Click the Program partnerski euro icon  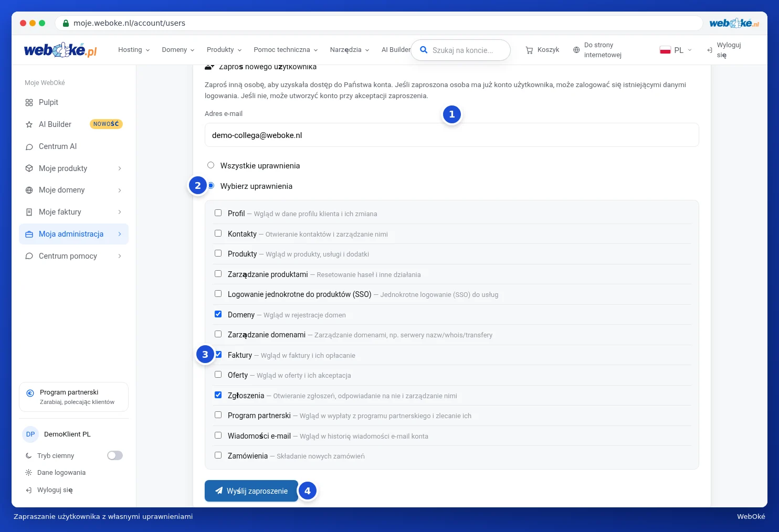(30, 392)
